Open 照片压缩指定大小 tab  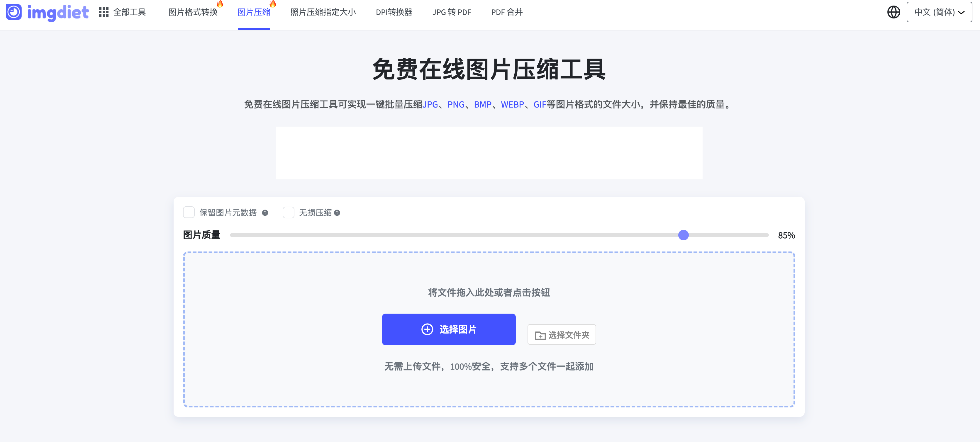pyautogui.click(x=323, y=12)
